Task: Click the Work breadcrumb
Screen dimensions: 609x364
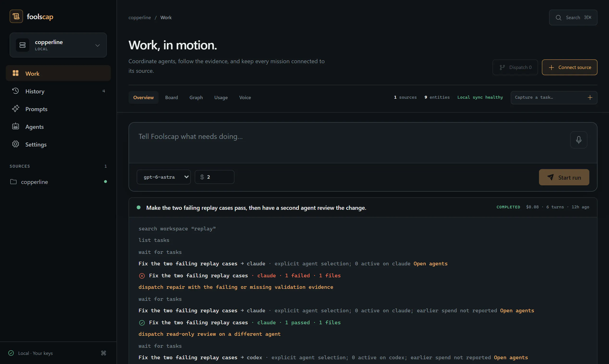Action: pyautogui.click(x=166, y=17)
